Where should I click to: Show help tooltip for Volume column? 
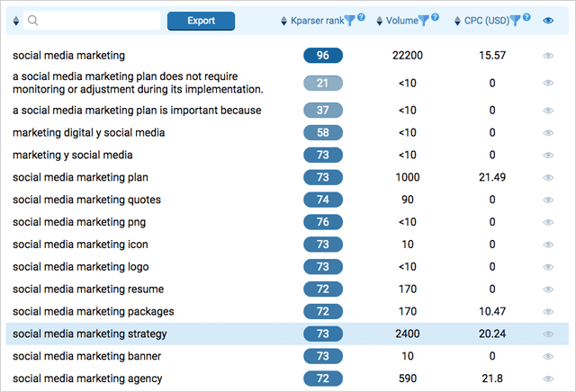tap(436, 17)
